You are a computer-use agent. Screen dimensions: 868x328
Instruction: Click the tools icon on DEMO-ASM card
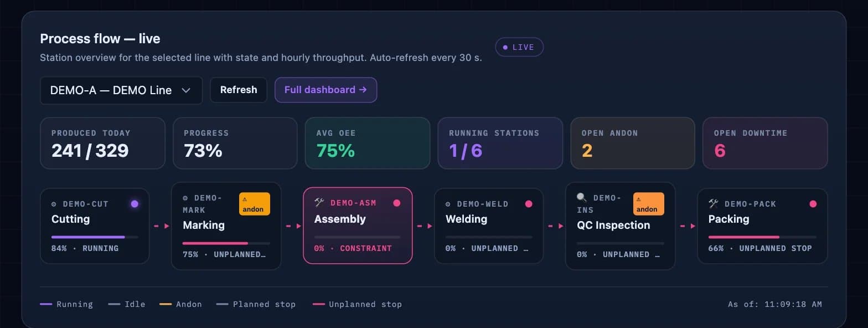click(319, 203)
